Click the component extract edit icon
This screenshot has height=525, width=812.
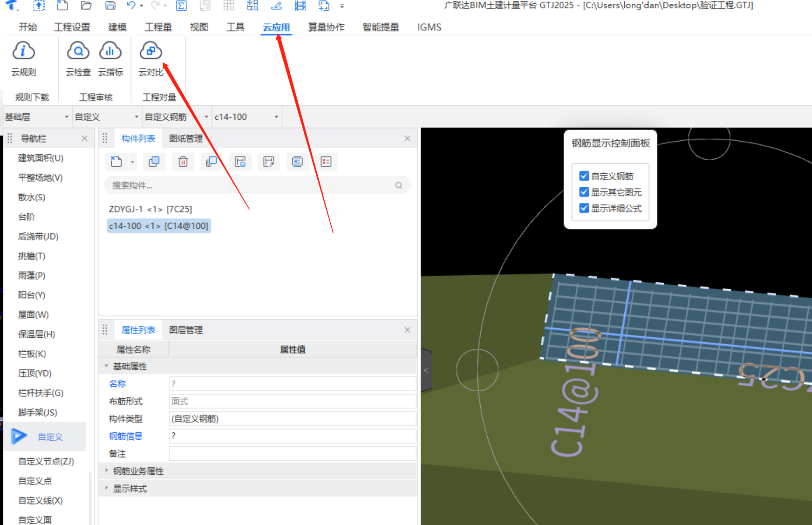click(x=269, y=162)
